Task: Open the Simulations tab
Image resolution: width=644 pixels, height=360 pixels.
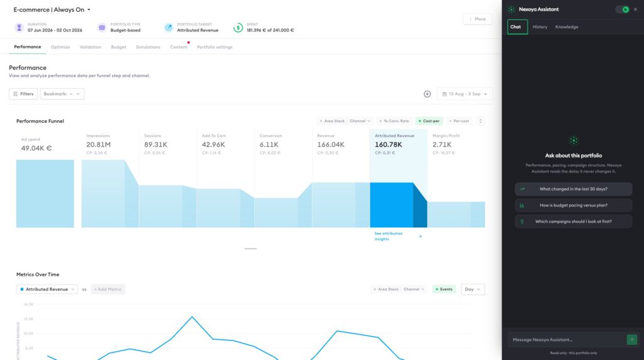Action: tap(148, 47)
